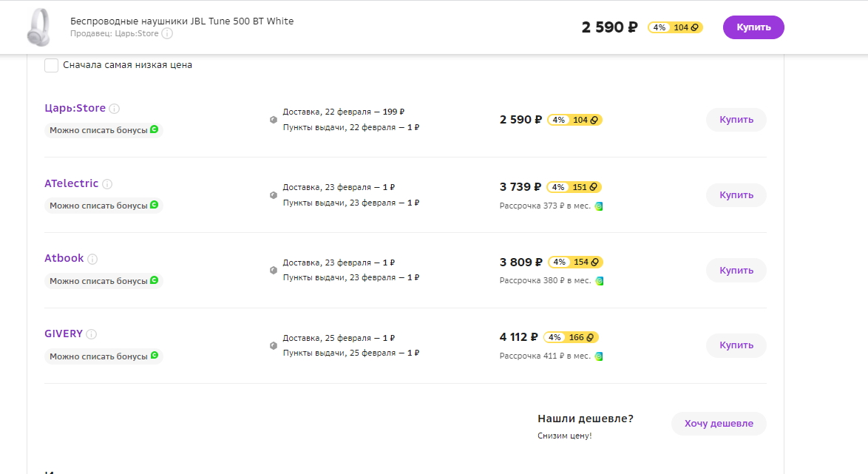Open the Atbook seller link

pos(64,258)
